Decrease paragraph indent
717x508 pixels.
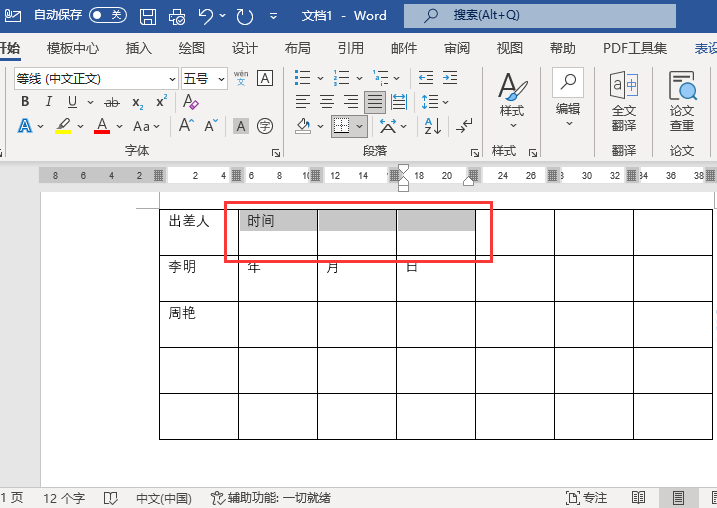click(426, 78)
